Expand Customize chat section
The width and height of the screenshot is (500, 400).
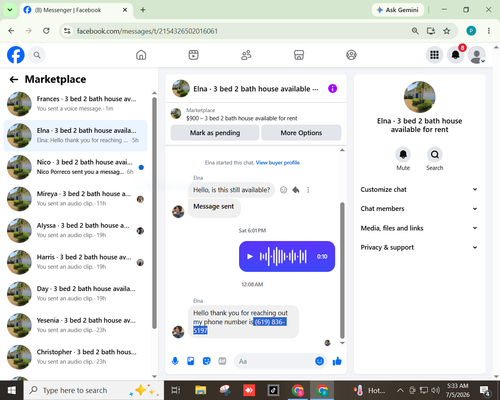[419, 189]
